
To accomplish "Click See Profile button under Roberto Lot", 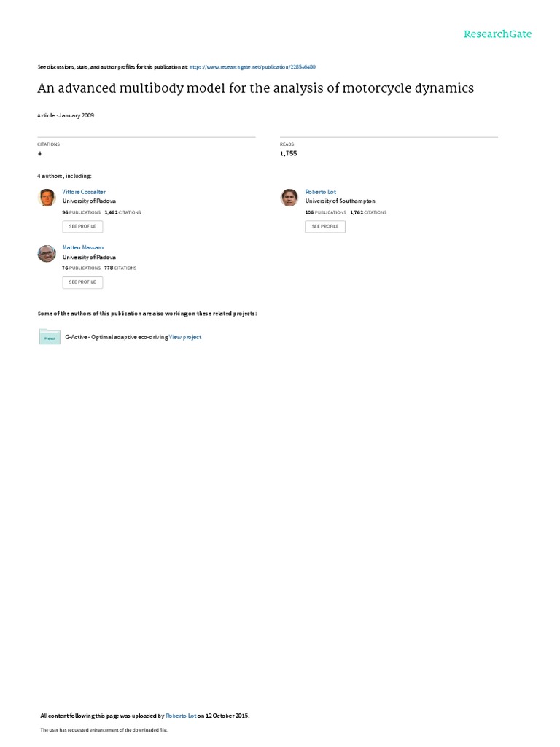I will [325, 227].
